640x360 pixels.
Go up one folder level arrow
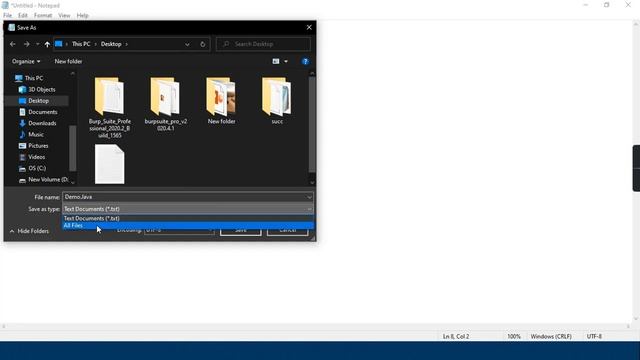pyautogui.click(x=47, y=44)
